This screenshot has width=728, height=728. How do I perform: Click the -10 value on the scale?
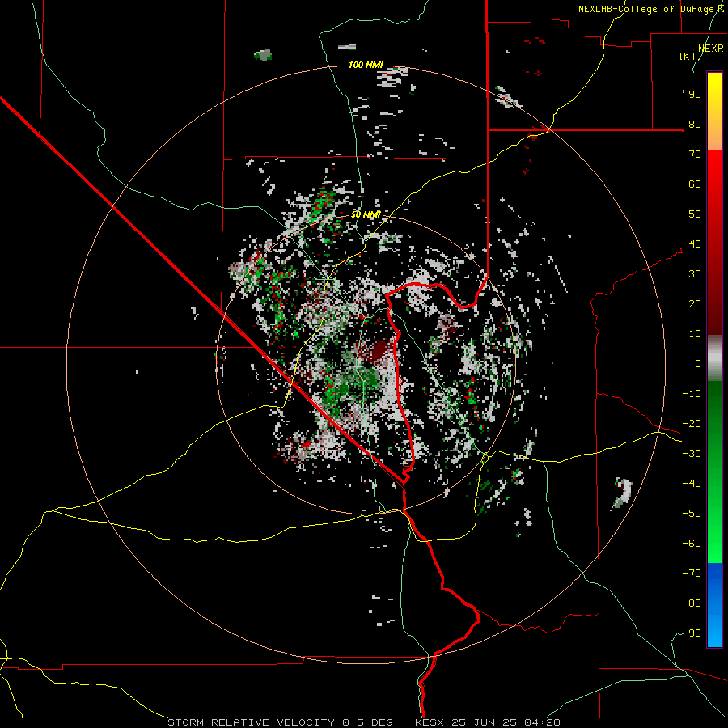click(x=692, y=394)
